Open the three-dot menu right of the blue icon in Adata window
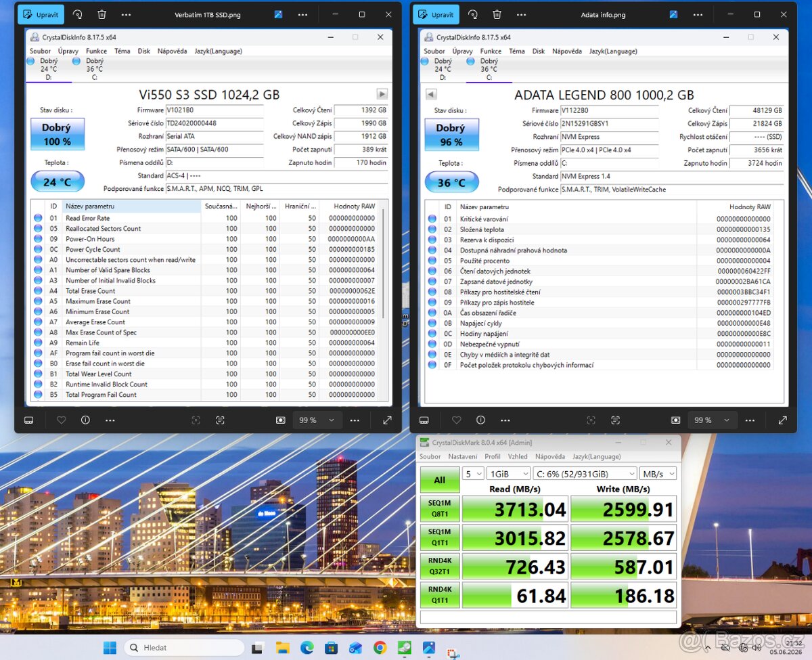The height and width of the screenshot is (660, 812). tap(698, 14)
